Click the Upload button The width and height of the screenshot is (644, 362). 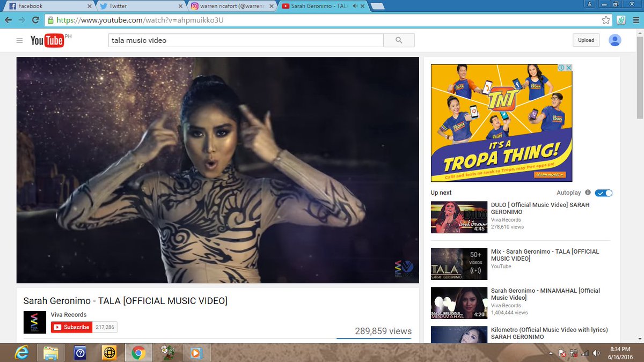click(x=586, y=40)
